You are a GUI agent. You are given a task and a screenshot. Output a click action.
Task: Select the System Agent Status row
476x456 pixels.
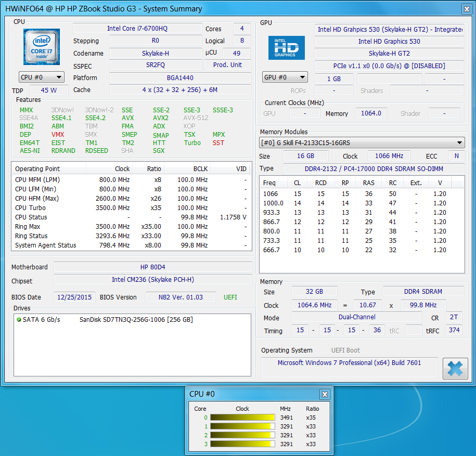point(132,245)
